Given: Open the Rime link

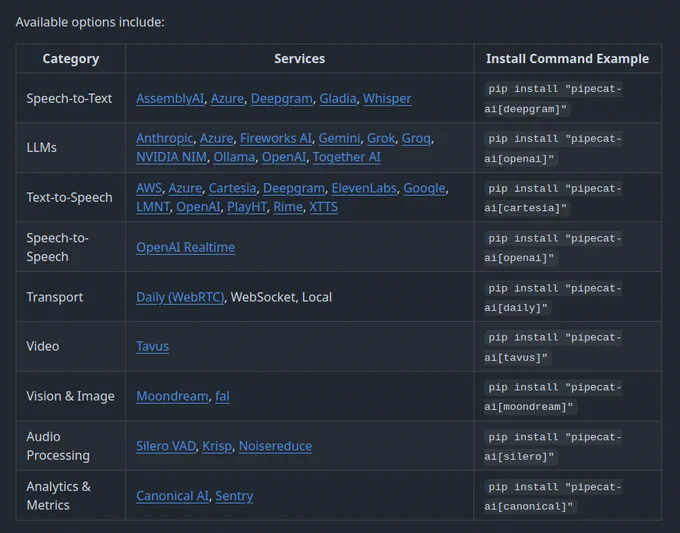Looking at the screenshot, I should pyautogui.click(x=288, y=207).
